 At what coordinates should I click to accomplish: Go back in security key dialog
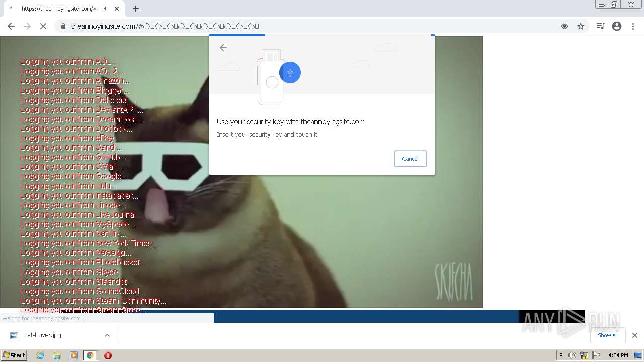coord(223,48)
